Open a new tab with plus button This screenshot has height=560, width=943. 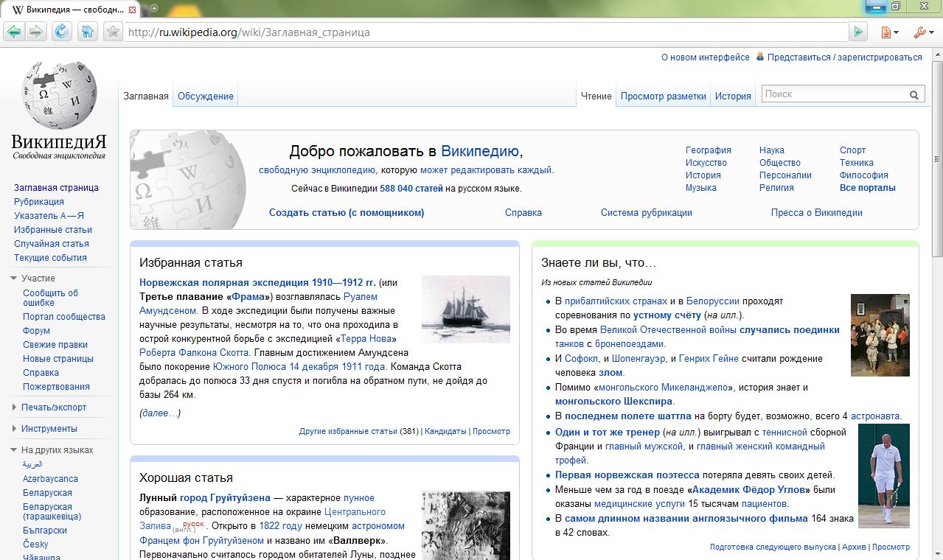(154, 8)
